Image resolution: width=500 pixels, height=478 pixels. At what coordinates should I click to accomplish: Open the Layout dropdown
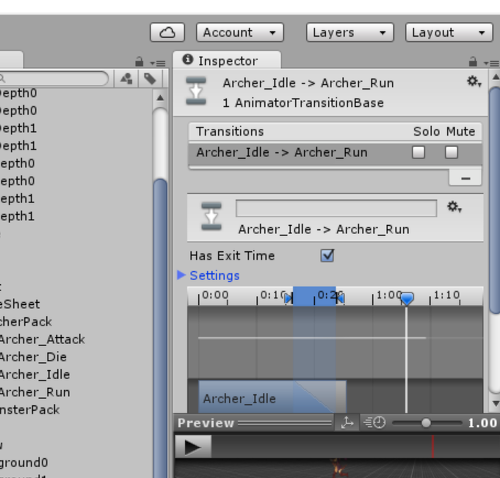coord(449,32)
